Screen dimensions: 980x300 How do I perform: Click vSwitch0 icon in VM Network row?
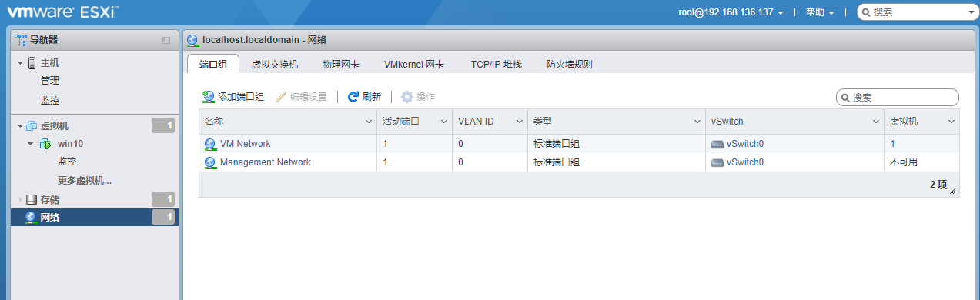pos(717,144)
